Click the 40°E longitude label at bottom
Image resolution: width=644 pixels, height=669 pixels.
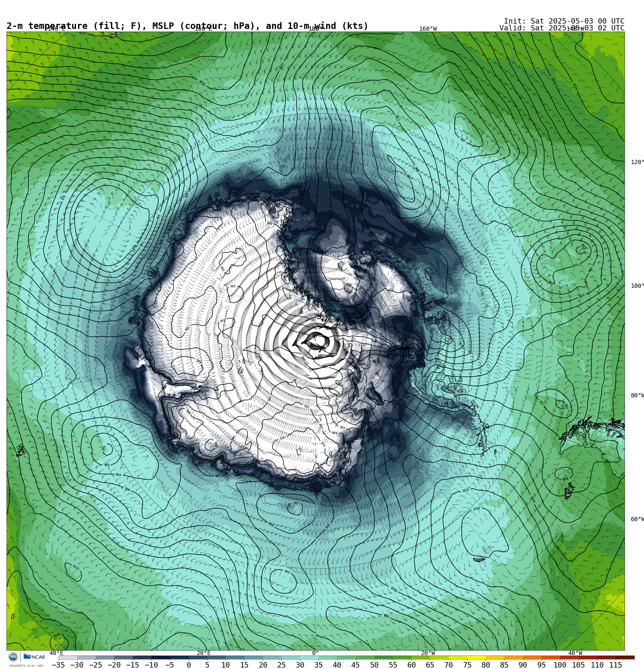click(57, 653)
